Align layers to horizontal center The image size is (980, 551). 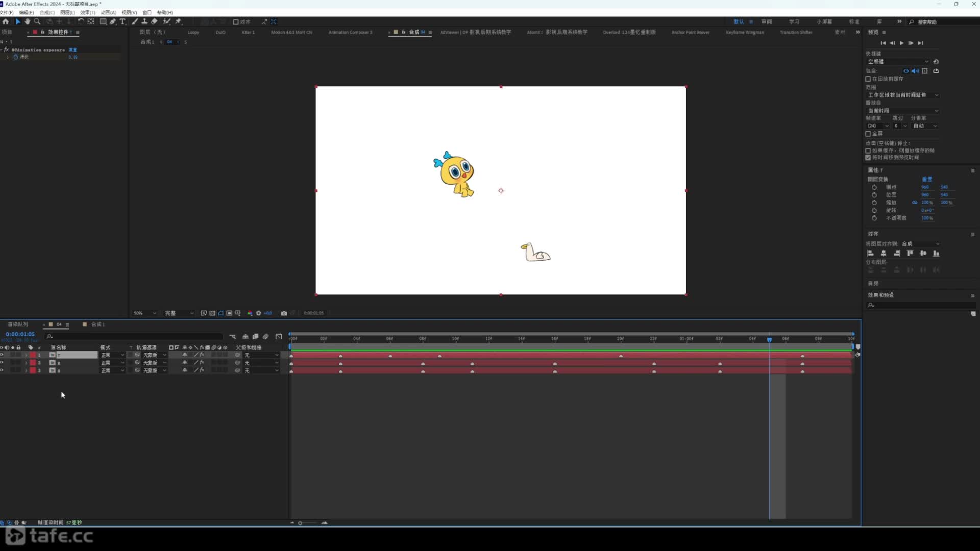pos(884,254)
